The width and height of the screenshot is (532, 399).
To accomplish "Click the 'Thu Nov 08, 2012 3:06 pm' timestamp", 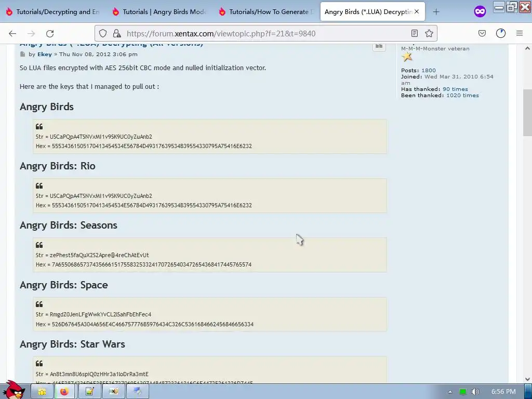I will (98, 54).
